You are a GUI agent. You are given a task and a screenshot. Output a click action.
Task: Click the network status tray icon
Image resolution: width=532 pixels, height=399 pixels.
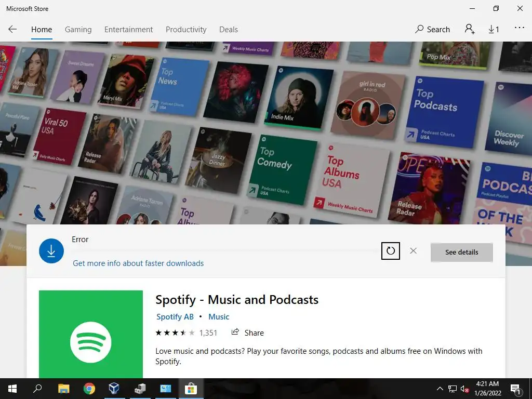[x=453, y=389]
